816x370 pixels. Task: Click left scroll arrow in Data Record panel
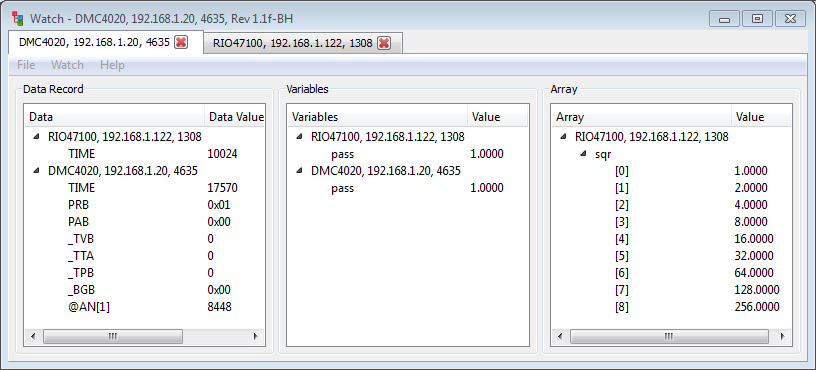click(x=33, y=336)
